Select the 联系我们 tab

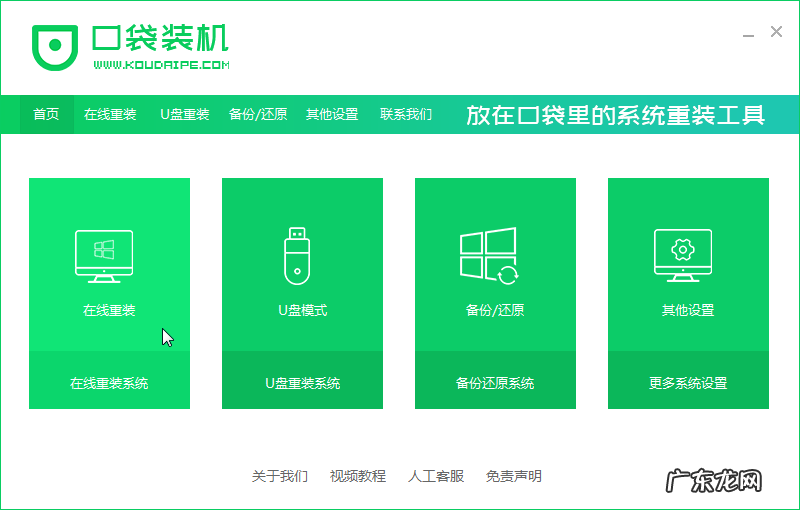pyautogui.click(x=406, y=114)
